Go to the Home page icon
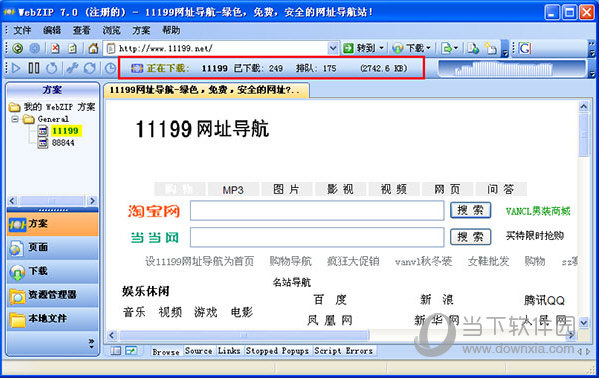The width and height of the screenshot is (599, 378). point(93,48)
